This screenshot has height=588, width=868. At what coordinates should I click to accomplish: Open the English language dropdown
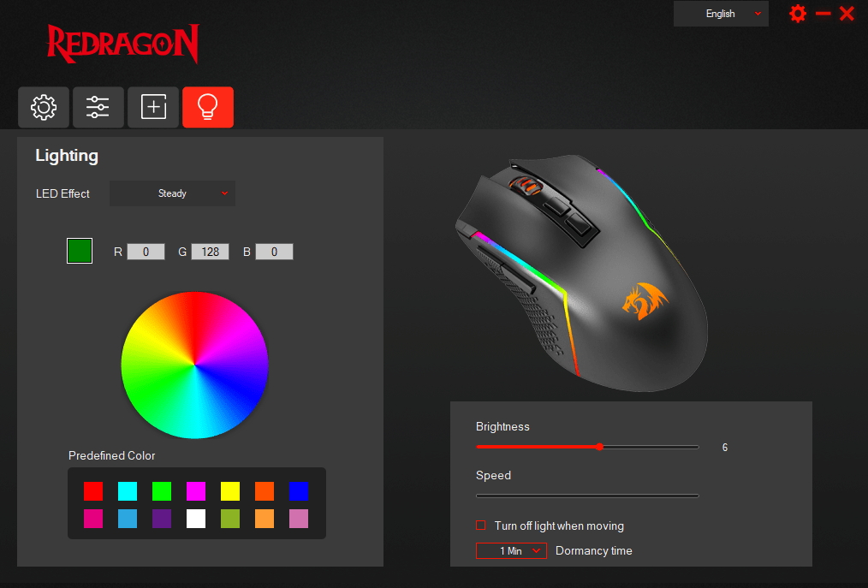click(721, 14)
